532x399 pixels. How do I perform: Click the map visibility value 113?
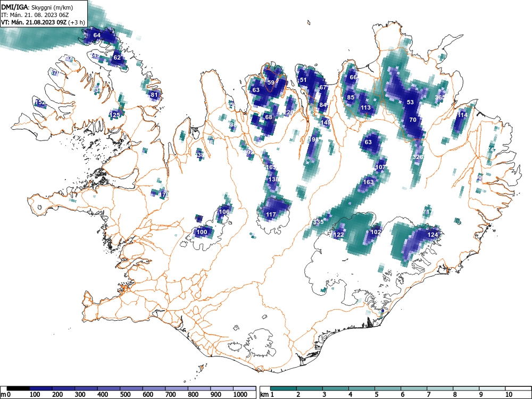tap(366, 108)
